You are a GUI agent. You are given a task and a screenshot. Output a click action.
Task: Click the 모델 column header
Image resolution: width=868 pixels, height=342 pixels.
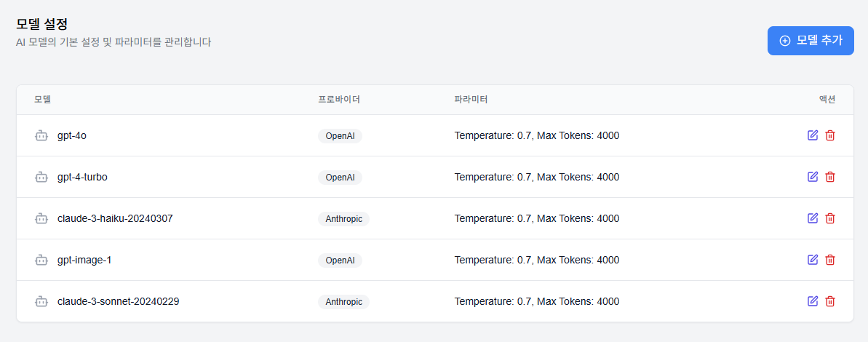pos(43,100)
